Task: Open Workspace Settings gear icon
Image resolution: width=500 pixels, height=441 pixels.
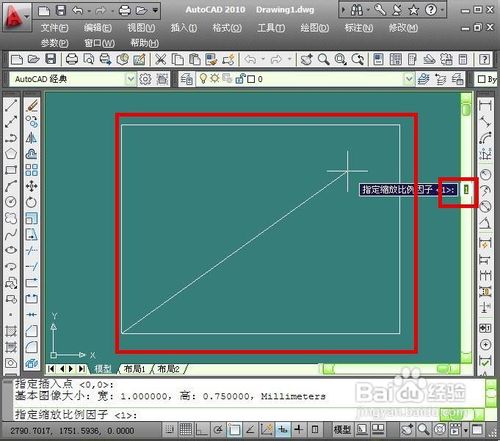Action: click(145, 79)
